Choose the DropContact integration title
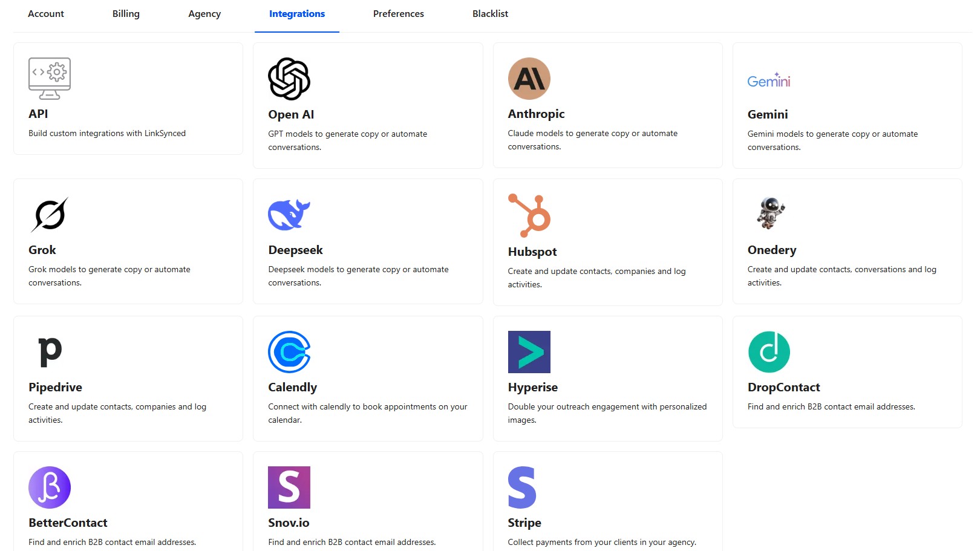The image size is (980, 551). (x=784, y=388)
